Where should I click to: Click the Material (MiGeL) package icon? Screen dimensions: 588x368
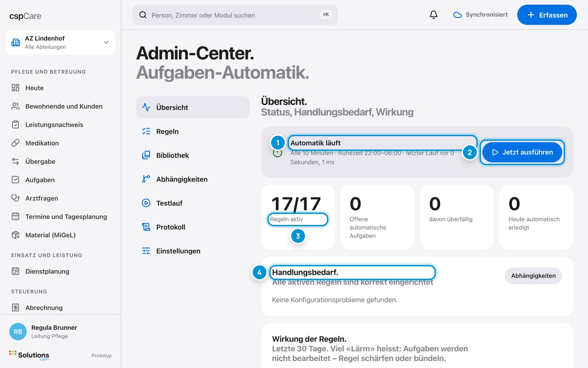click(x=15, y=235)
